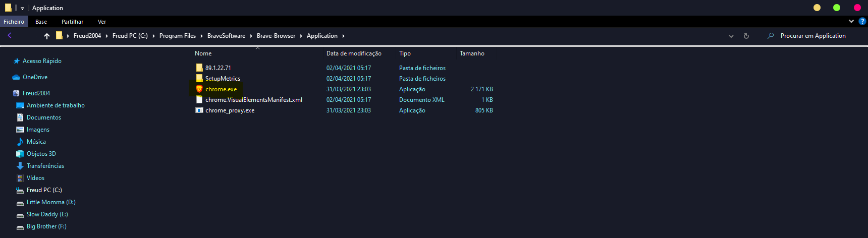The width and height of the screenshot is (868, 238).
Task: Click the Transferências download arrow icon
Action: point(20,166)
